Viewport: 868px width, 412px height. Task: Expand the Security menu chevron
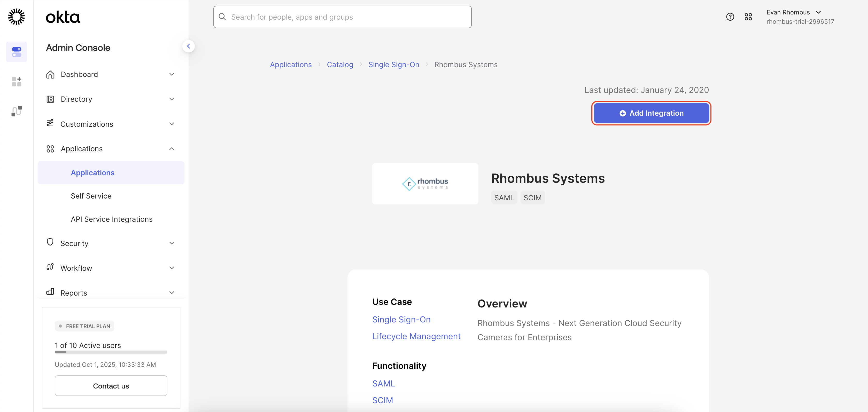172,243
